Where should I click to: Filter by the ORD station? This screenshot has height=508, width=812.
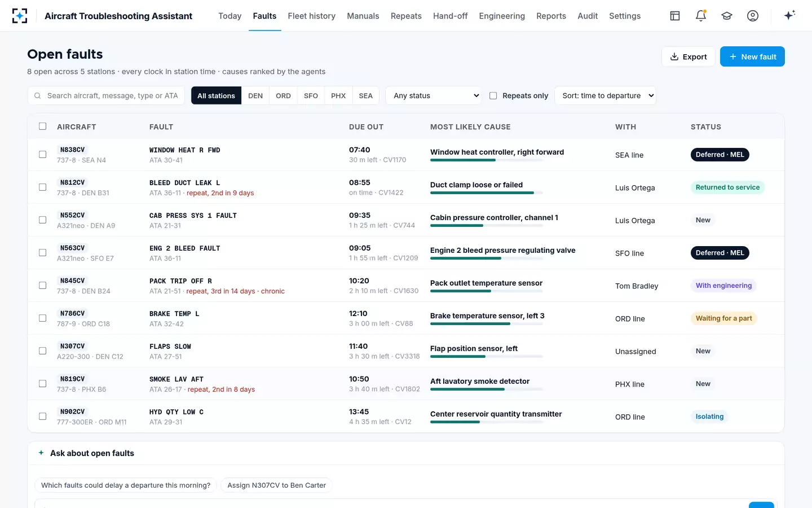[x=283, y=96]
